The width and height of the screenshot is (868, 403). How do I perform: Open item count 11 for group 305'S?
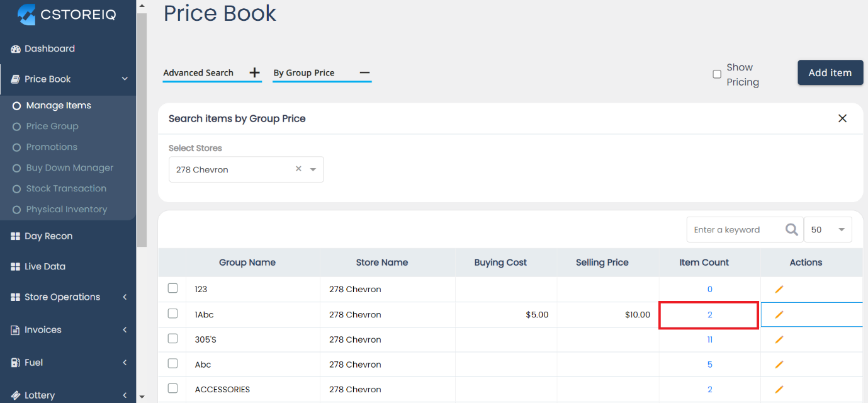pyautogui.click(x=709, y=340)
